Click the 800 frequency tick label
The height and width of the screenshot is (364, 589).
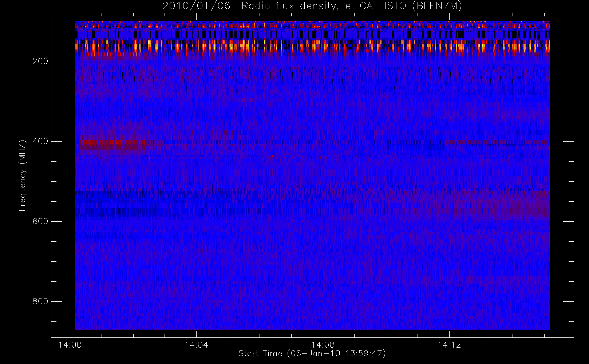(x=40, y=301)
